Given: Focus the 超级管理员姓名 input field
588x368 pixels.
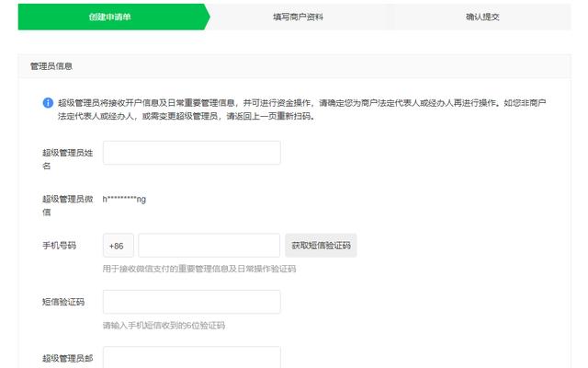Looking at the screenshot, I should 192,153.
